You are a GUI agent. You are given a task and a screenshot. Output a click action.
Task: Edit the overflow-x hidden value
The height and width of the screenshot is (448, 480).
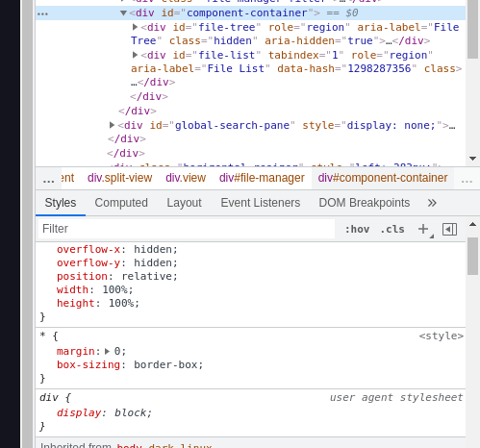tap(152, 249)
